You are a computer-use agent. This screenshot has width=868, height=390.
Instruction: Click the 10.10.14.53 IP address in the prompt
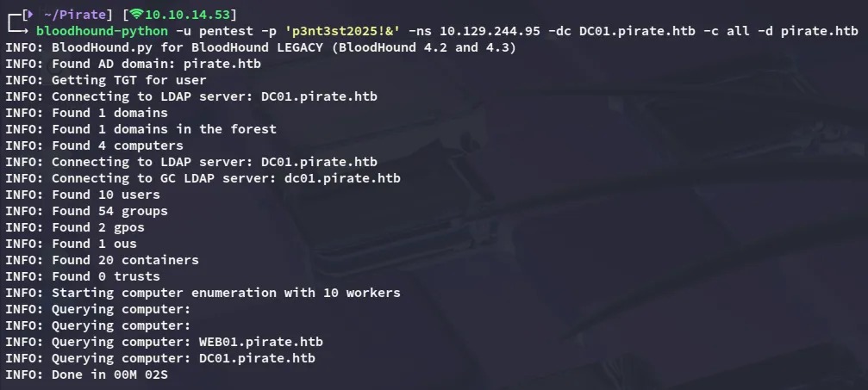coord(190,15)
